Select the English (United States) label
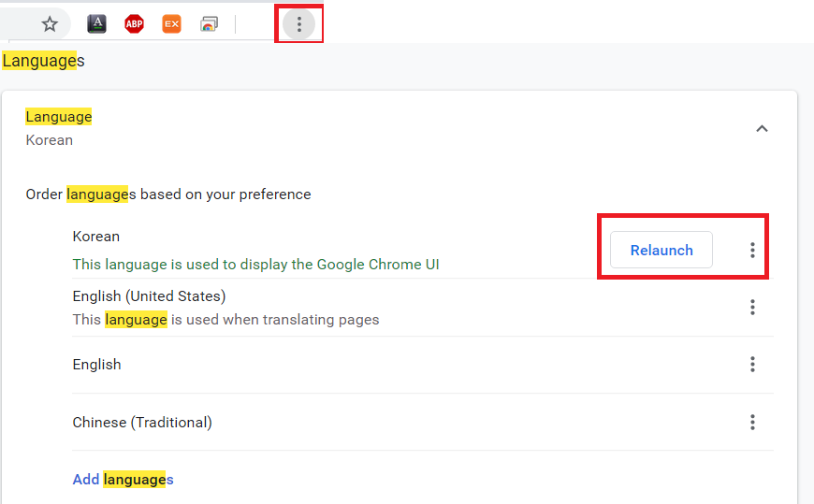Image resolution: width=814 pixels, height=504 pixels. [149, 295]
